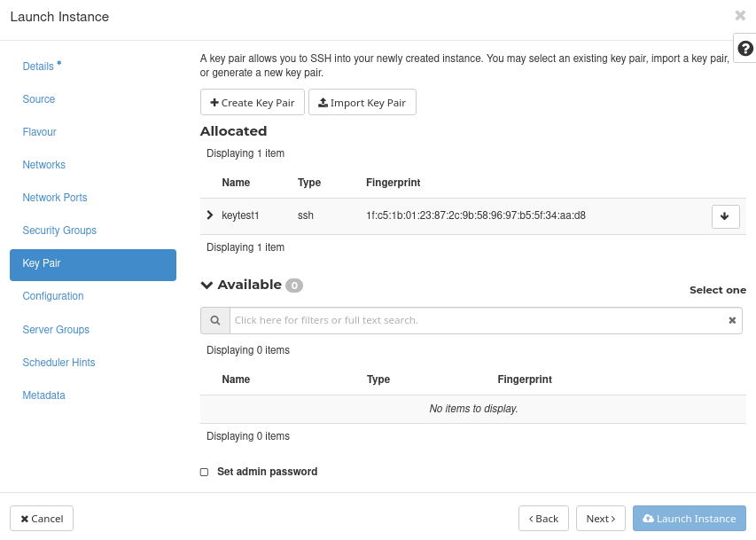Expand details for the keytest1 key pair
Image resolution: width=756 pixels, height=540 pixels.
pyautogui.click(x=210, y=214)
